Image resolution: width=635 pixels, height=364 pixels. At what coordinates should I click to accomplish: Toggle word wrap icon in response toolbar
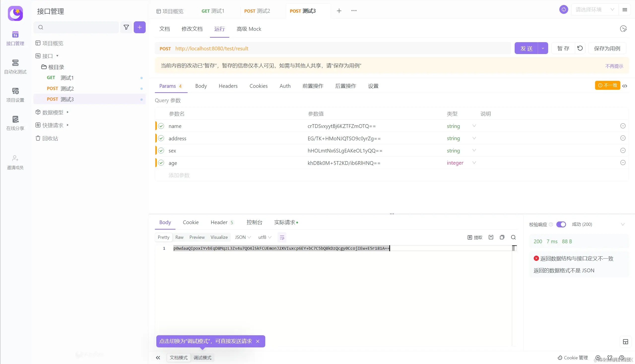[x=282, y=238]
